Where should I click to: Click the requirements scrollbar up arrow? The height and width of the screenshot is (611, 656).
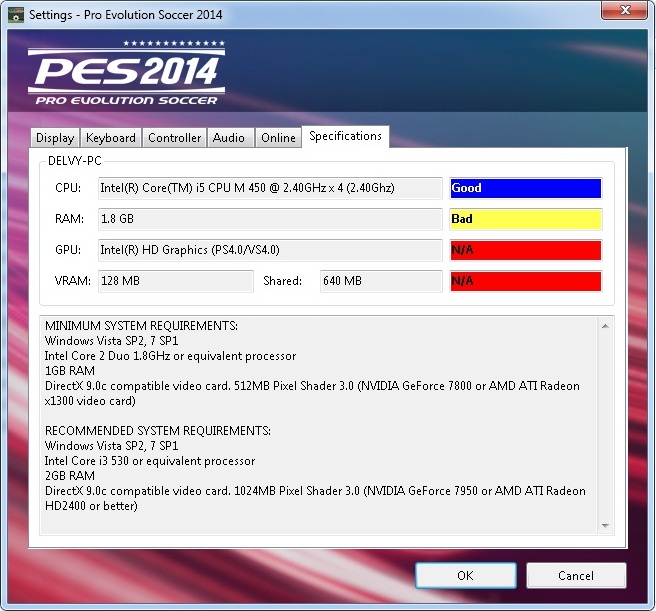click(605, 326)
